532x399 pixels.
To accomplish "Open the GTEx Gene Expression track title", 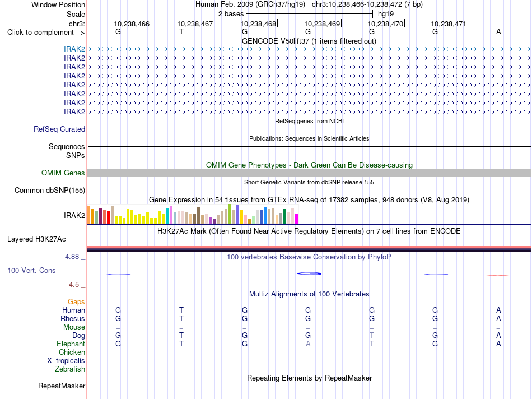I will (309, 199).
